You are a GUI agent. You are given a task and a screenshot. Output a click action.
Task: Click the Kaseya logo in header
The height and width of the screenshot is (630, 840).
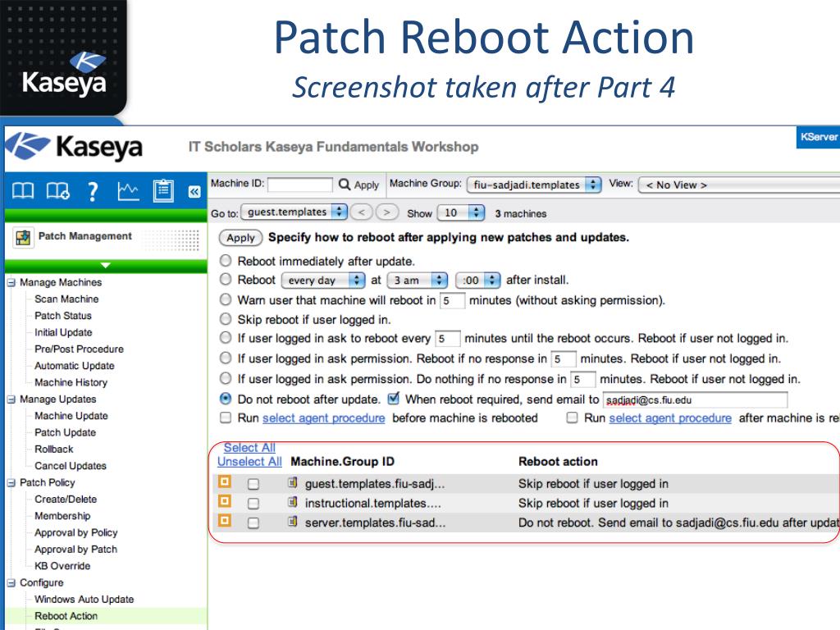click(75, 146)
